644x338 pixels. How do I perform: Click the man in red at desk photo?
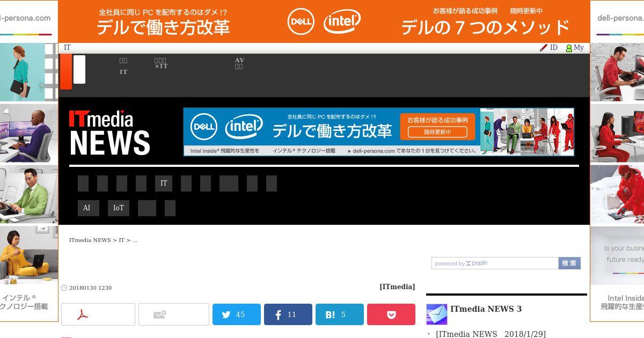coord(617,72)
